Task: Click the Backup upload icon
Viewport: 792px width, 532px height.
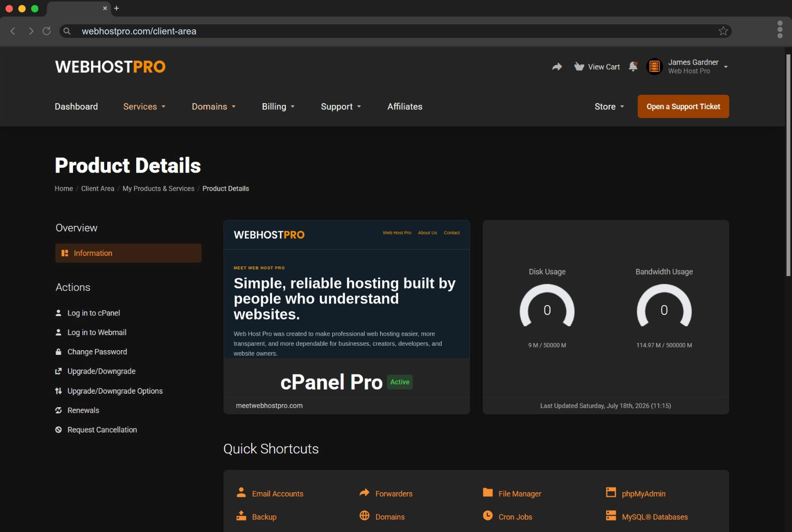Action: coord(241,516)
